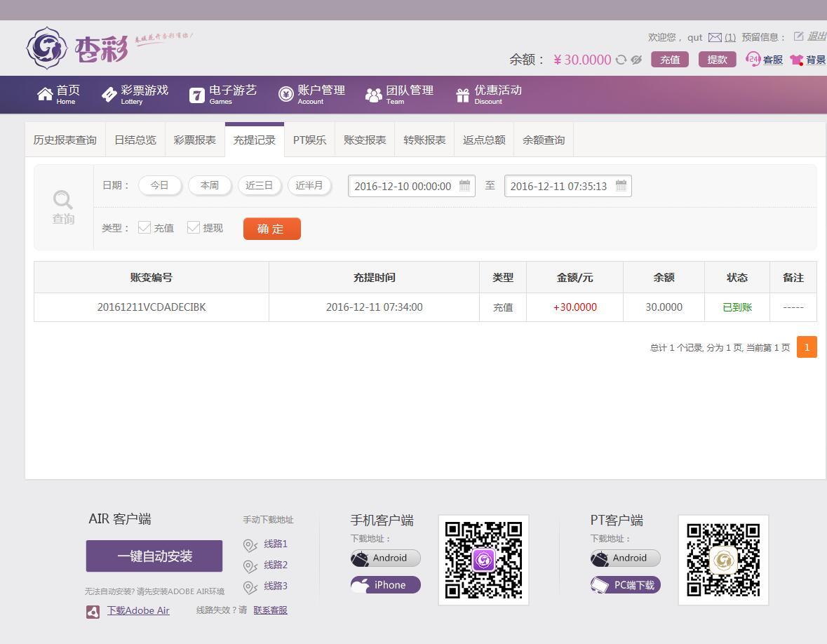
Task: Select the 近三日 date filter
Action: pos(259,185)
